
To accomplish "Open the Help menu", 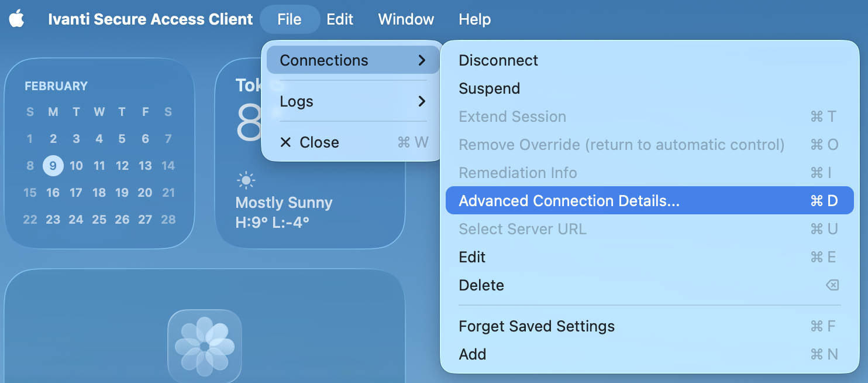I will pyautogui.click(x=474, y=19).
